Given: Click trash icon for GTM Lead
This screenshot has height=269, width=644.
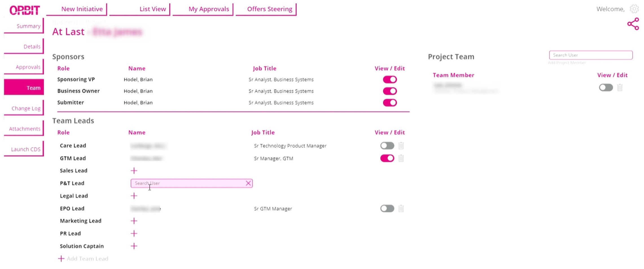Looking at the screenshot, I should tap(401, 158).
